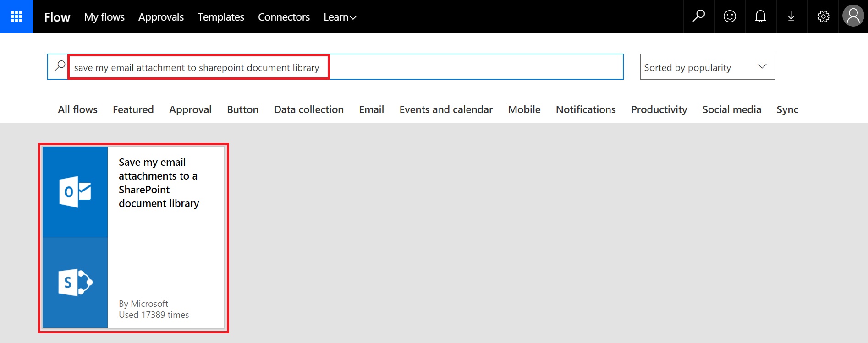Select the Email category

tap(372, 109)
